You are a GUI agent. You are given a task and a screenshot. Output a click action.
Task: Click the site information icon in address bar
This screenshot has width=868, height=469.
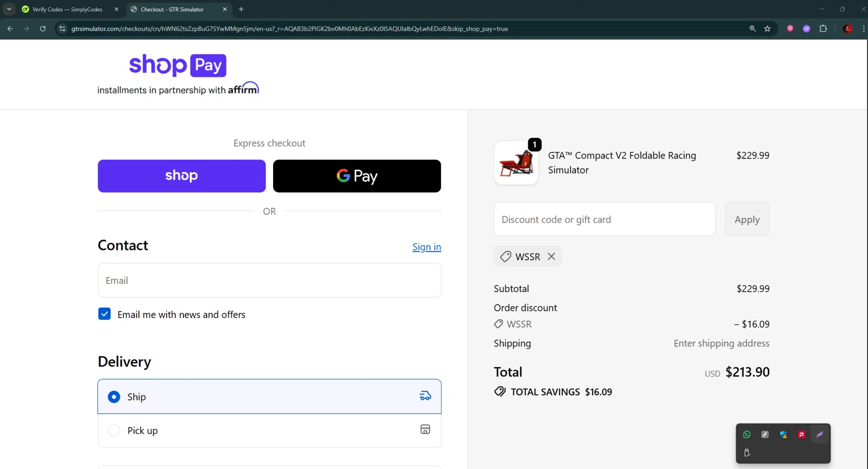[62, 28]
